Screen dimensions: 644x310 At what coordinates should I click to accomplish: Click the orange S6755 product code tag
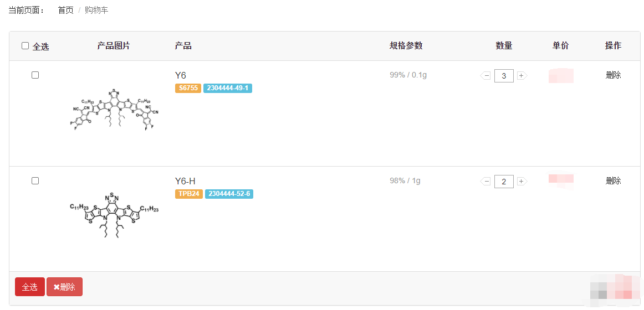188,88
